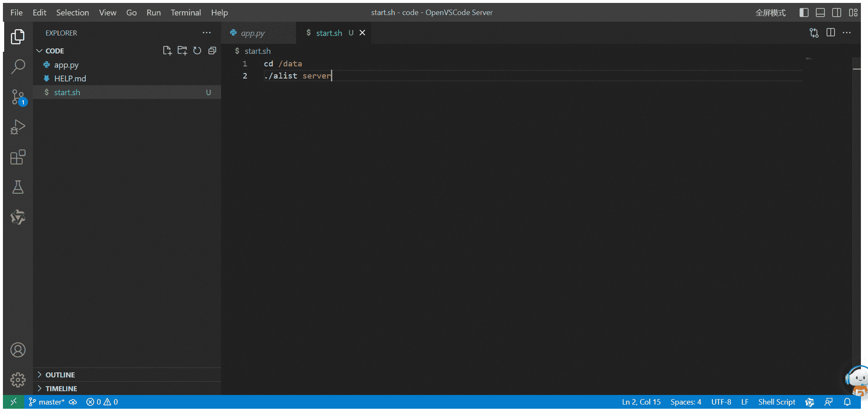The height and width of the screenshot is (415, 868).
Task: Collapse all folders in Explorer
Action: click(212, 51)
